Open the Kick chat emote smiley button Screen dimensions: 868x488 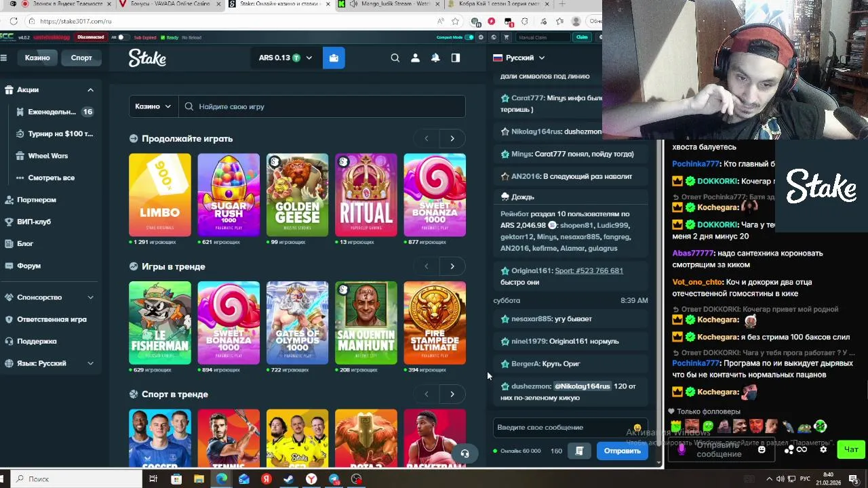click(762, 449)
